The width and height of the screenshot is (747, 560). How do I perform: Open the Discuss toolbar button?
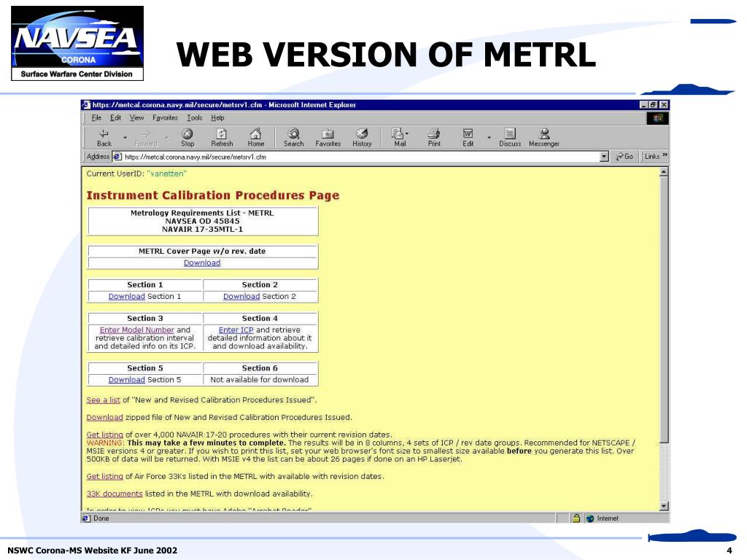pos(510,138)
